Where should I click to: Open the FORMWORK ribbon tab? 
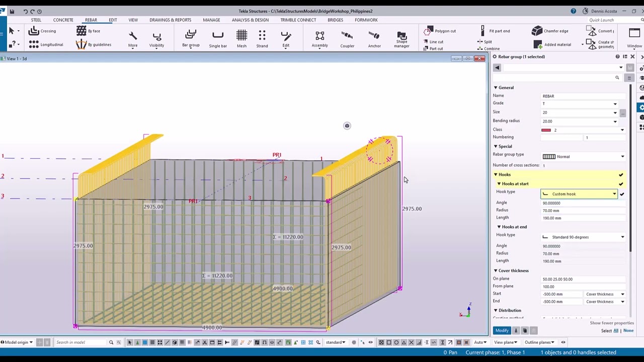click(366, 20)
